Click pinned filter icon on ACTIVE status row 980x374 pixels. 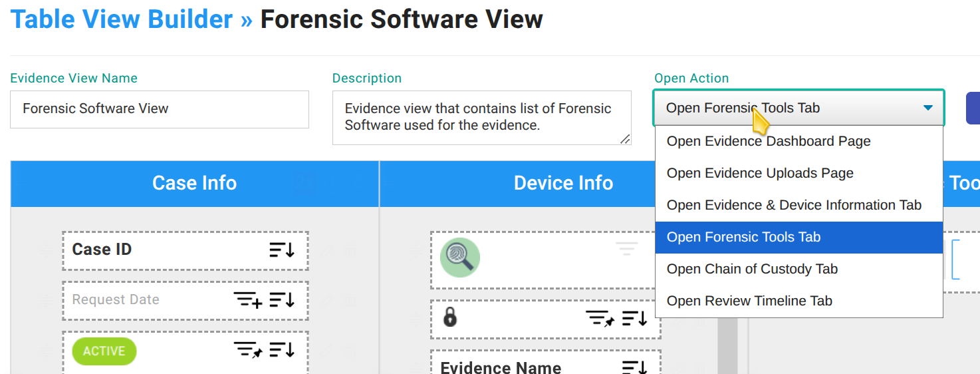[x=248, y=350]
